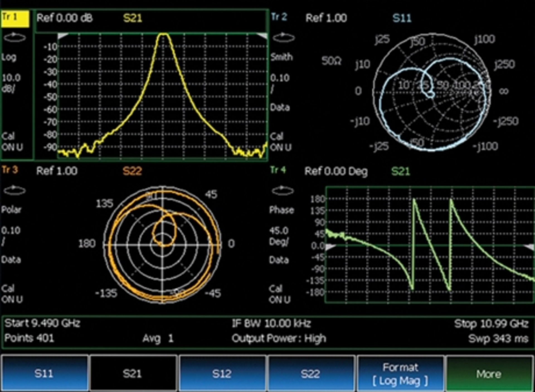Image resolution: width=535 pixels, height=392 pixels.
Task: Click the Start 9.490 GHz frequency field
Action: pos(42,323)
